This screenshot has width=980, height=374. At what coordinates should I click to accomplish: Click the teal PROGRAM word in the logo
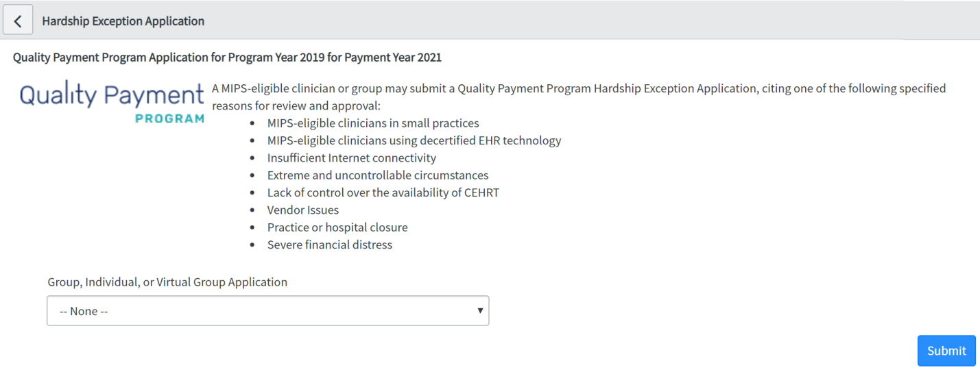pyautogui.click(x=169, y=119)
